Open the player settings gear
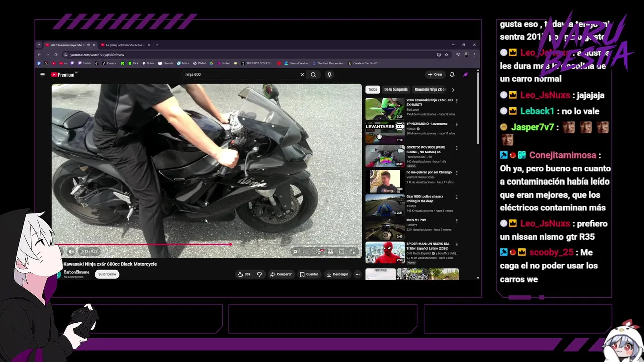This screenshot has height=362, width=644. point(319,251)
